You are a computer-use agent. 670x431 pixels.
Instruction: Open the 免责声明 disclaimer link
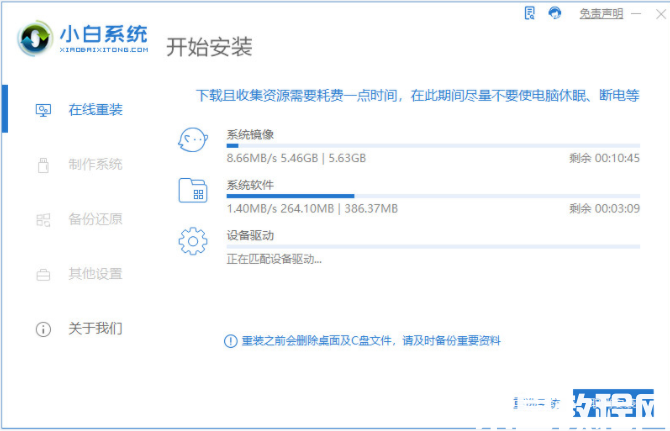[x=601, y=14]
